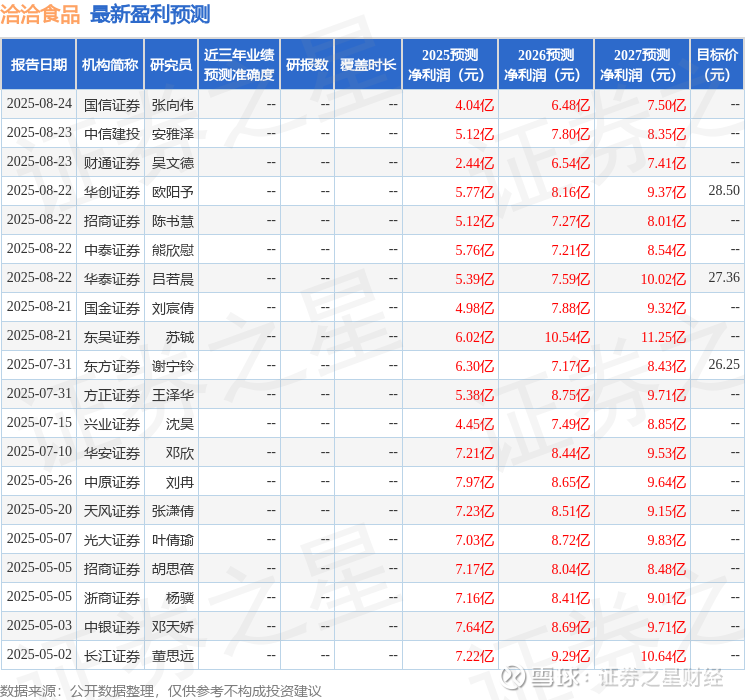This screenshot has height=700, width=745.
Task: Click the 数据来源 disclaimer footer text
Action: pos(161,690)
